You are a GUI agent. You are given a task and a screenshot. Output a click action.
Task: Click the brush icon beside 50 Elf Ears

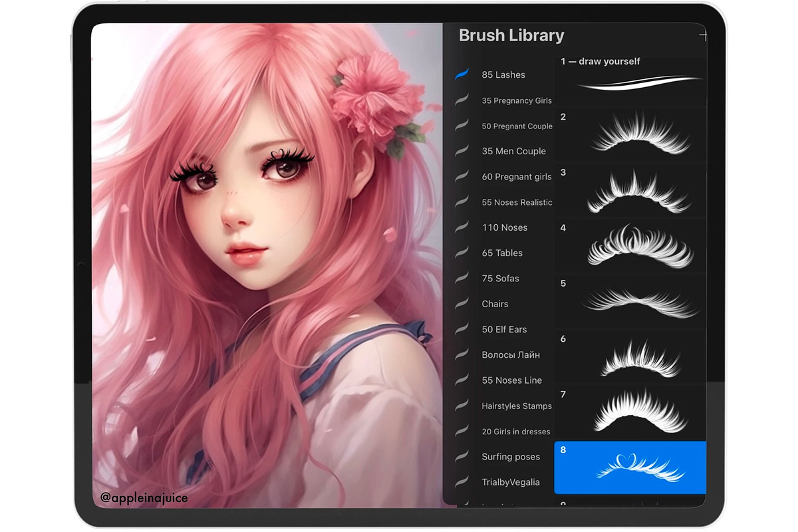[462, 329]
